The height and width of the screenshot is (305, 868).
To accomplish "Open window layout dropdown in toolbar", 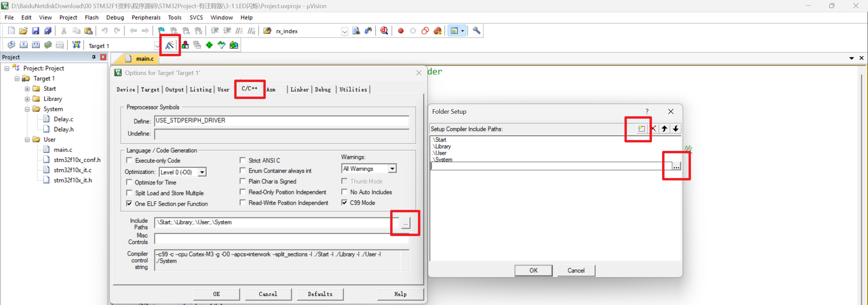I will [x=462, y=31].
